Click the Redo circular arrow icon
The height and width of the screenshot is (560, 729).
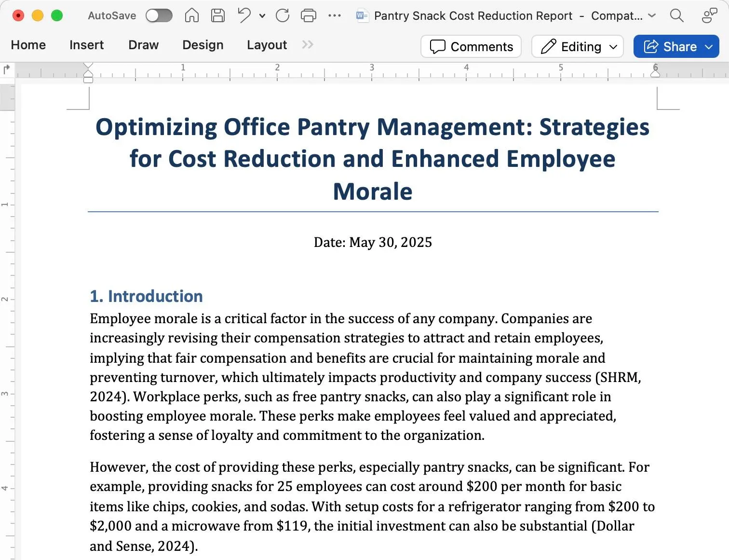click(283, 15)
